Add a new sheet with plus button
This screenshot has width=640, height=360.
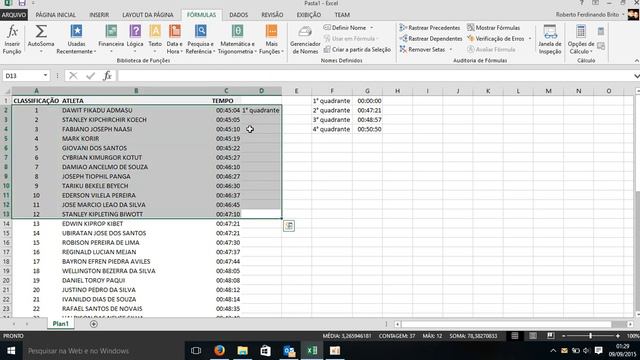click(93, 324)
